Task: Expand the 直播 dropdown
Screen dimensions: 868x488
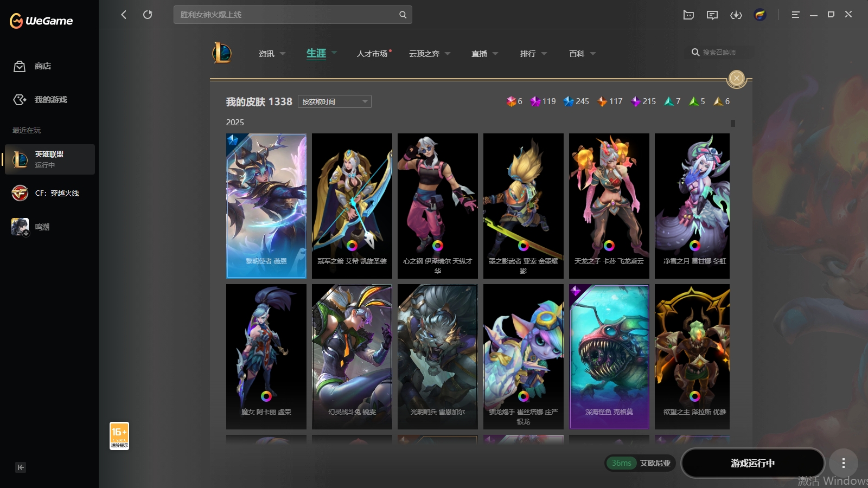Action: point(495,54)
